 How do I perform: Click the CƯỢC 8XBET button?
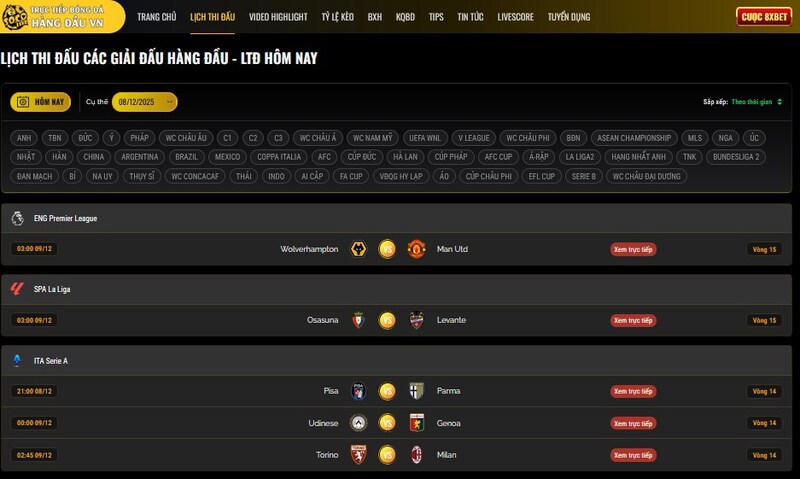(x=764, y=17)
